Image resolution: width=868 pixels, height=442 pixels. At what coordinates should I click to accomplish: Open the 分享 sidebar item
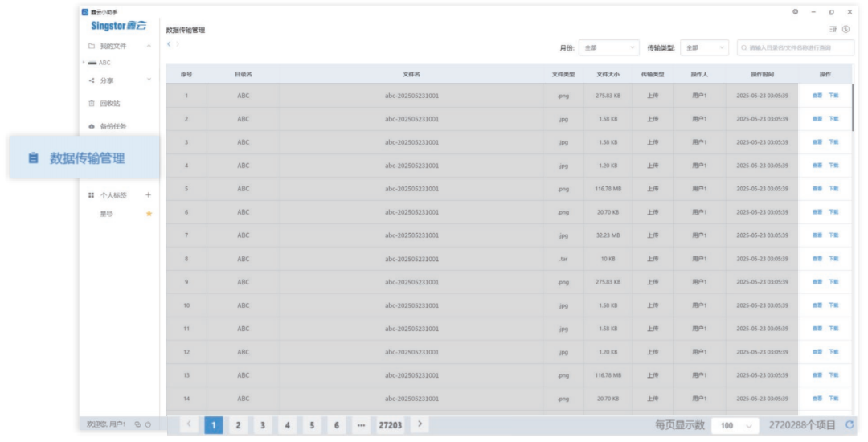[x=107, y=80]
